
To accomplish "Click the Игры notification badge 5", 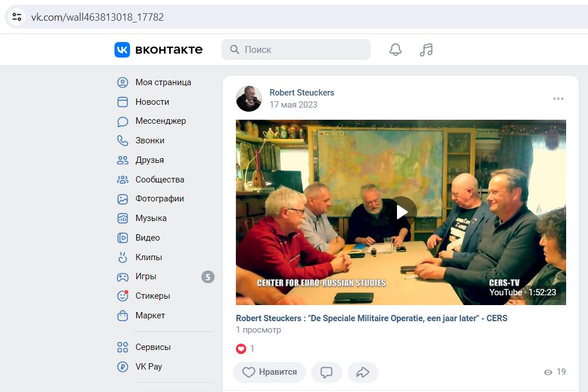I will (x=208, y=277).
